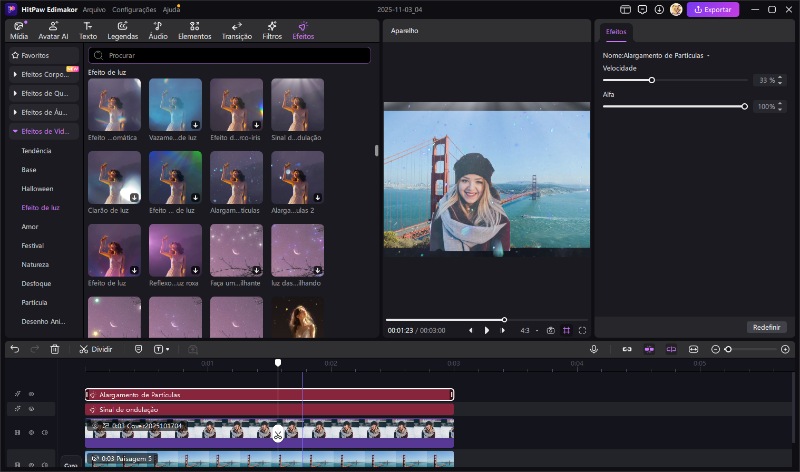Click the microphone voiceover icon
Image resolution: width=800 pixels, height=472 pixels.
(x=594, y=349)
